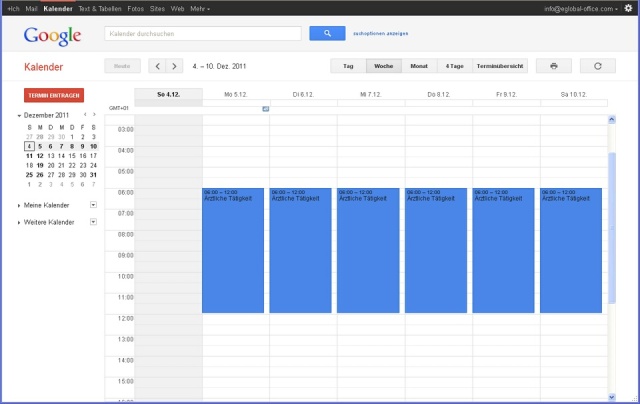Click the Kalender heading link

44,67
